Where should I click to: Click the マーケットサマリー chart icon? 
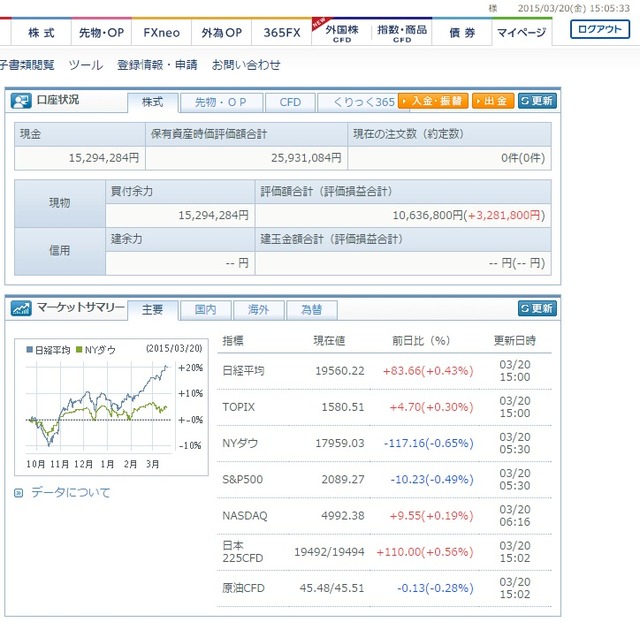pyautogui.click(x=21, y=308)
